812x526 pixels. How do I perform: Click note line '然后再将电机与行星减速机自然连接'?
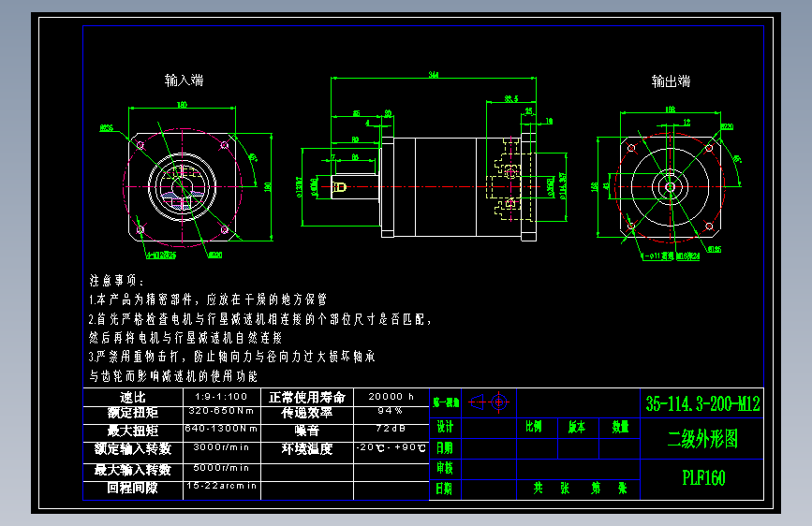pyautogui.click(x=185, y=338)
